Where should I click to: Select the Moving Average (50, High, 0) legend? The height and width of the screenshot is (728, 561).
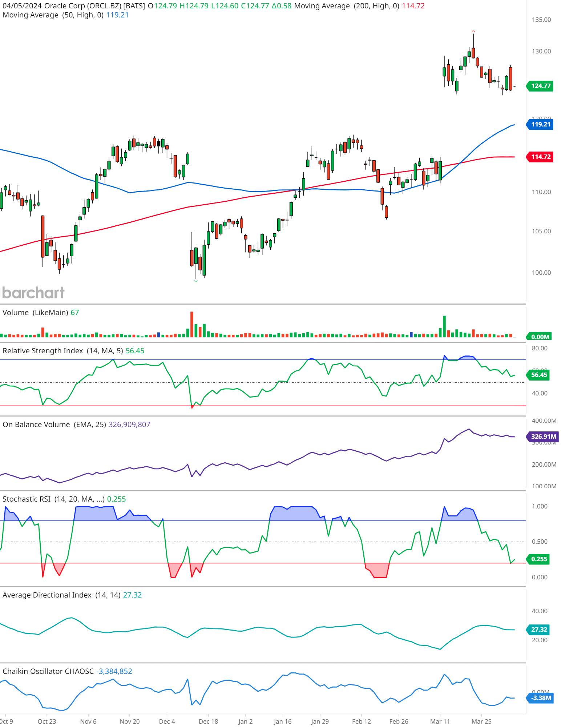pos(65,15)
